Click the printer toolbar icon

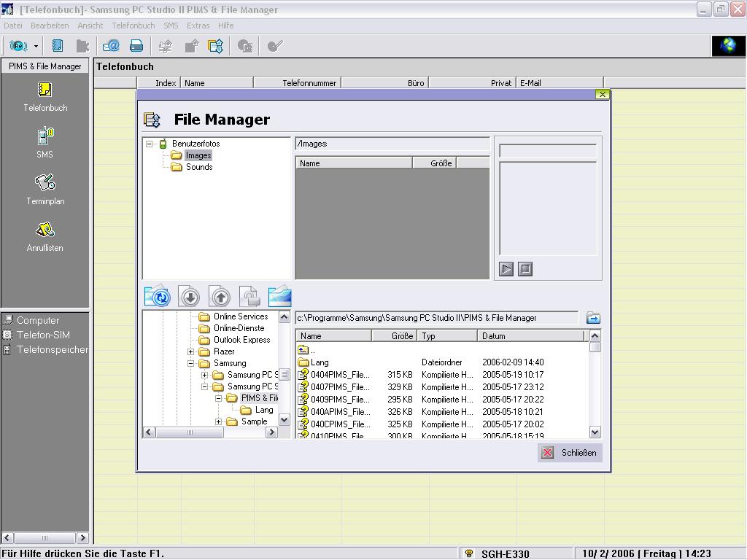tap(136, 46)
